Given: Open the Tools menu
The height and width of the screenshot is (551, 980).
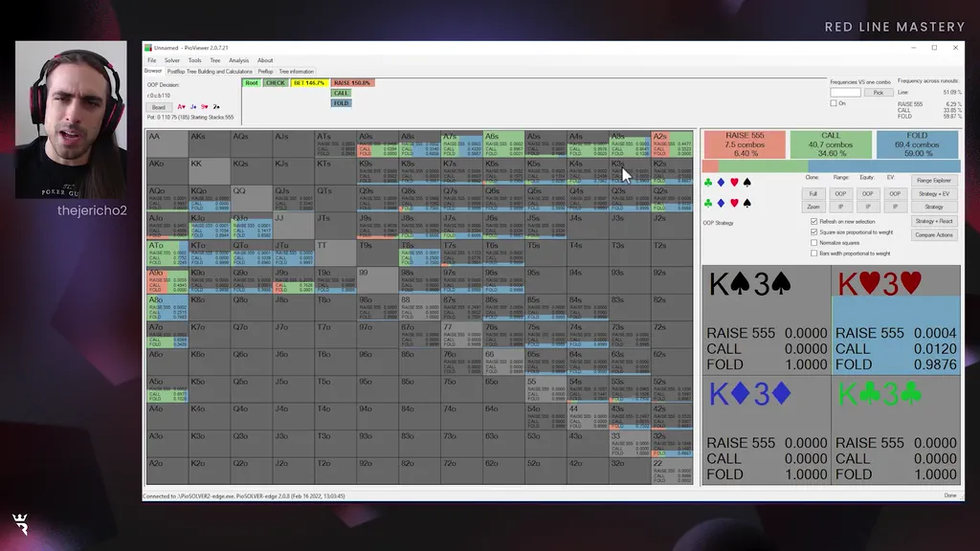Looking at the screenshot, I should pyautogui.click(x=194, y=60).
